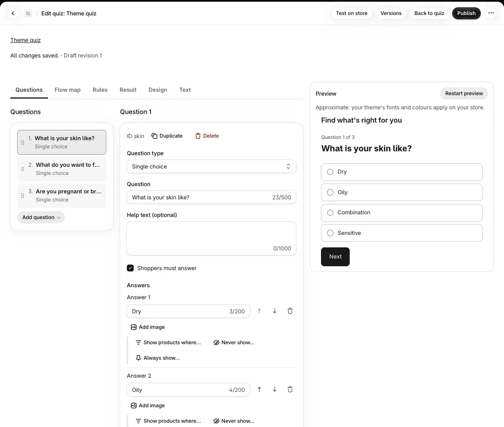Choose Combination in the preview
This screenshot has width=504, height=427.
pos(402,213)
